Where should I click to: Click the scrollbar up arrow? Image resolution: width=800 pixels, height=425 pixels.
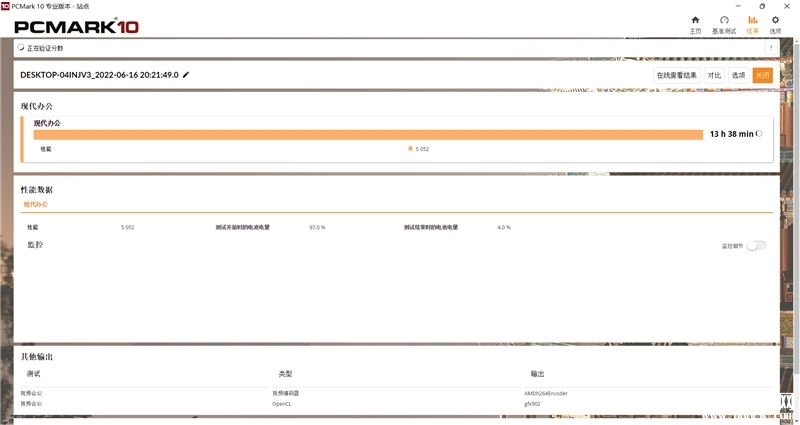tap(796, 41)
